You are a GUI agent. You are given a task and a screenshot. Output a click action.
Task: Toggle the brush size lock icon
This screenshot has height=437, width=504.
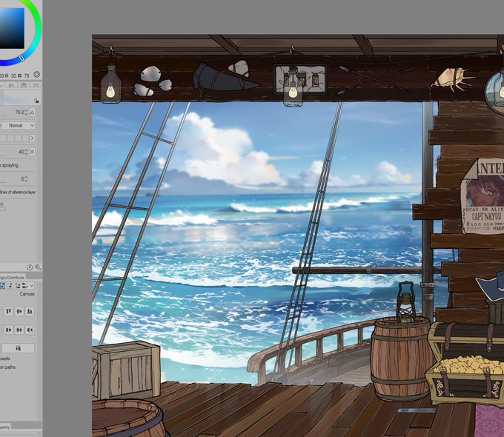[x=36, y=101]
